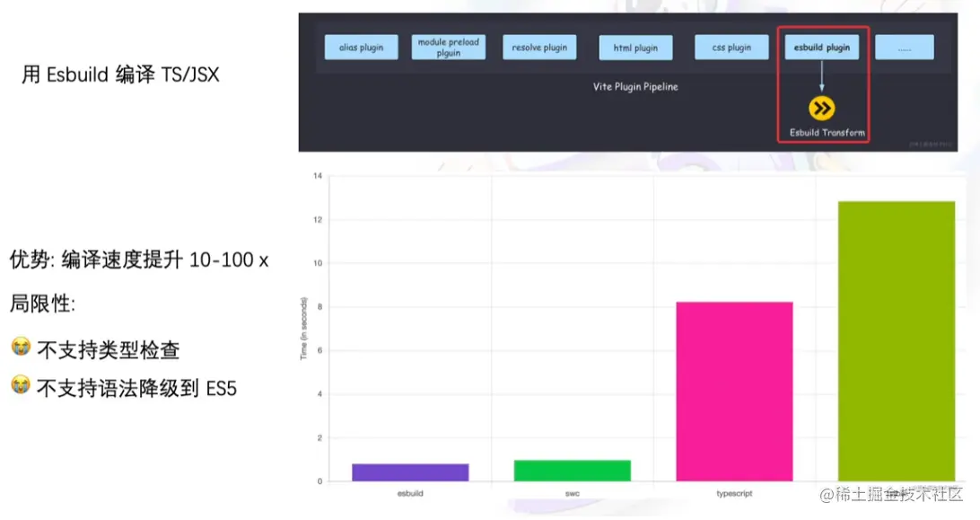Screen dimensions: 980x520
Task: Click the y-axis value 2
Action: [x=319, y=438]
